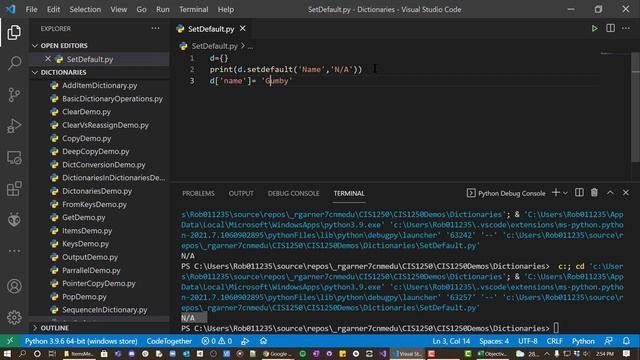Image resolution: width=640 pixels, height=360 pixels.
Task: Open AddItemDictionary.py in explorer
Action: pyautogui.click(x=99, y=85)
